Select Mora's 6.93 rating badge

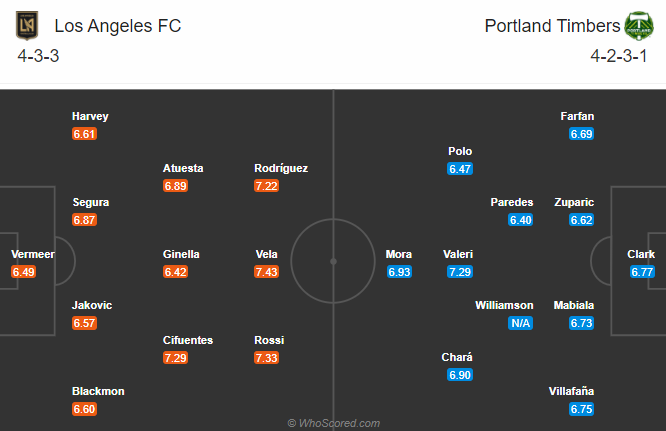tap(398, 272)
